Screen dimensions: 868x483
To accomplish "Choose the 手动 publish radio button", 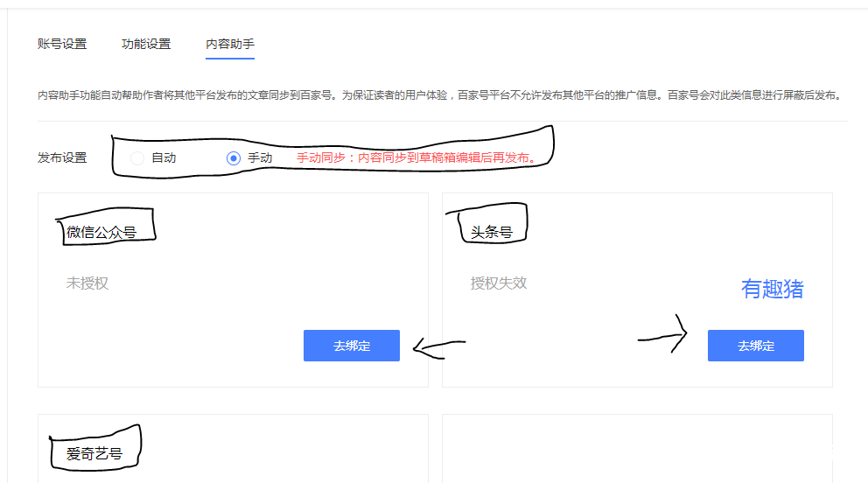I will coord(234,158).
